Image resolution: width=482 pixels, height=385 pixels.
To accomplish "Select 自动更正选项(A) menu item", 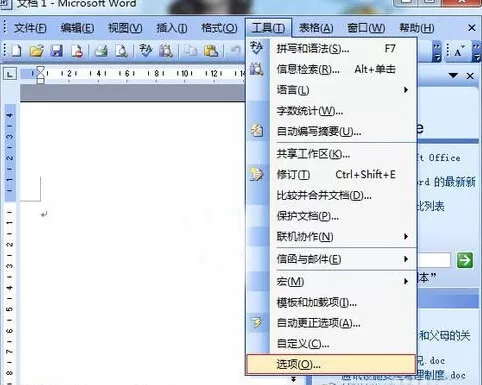I will coord(331,323).
